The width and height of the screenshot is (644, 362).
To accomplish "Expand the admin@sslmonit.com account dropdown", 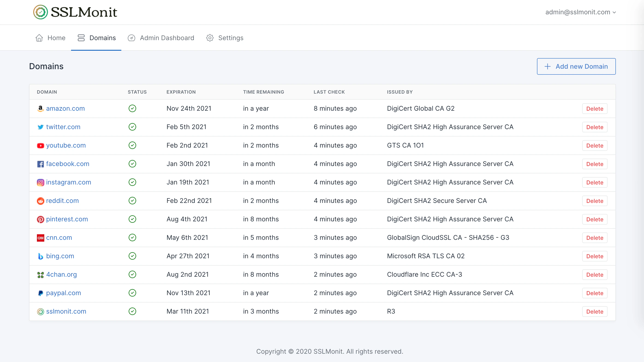I will 580,12.
